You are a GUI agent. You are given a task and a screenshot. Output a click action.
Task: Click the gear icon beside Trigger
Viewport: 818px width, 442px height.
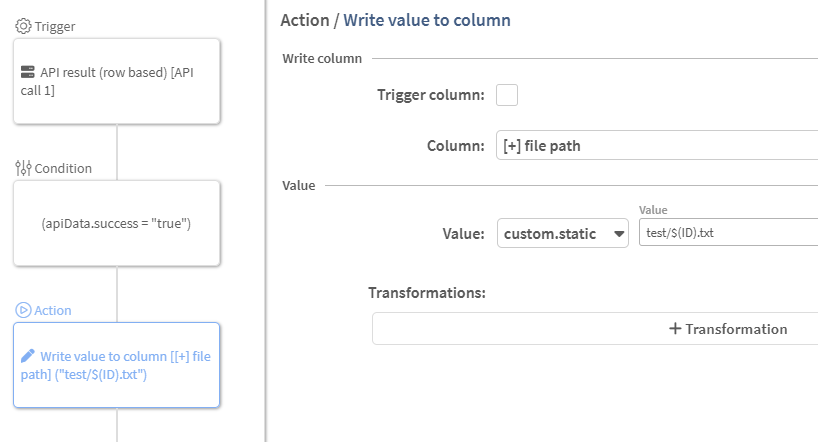click(22, 26)
